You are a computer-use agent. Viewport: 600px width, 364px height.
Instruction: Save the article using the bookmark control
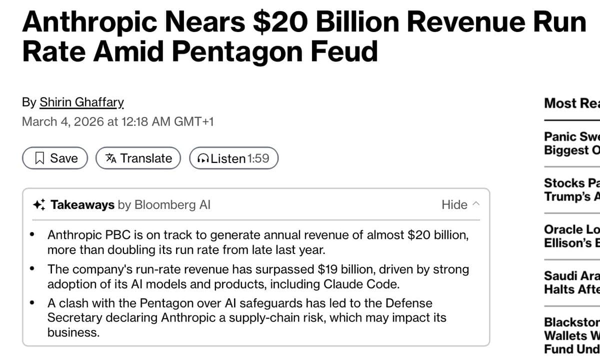[54, 158]
